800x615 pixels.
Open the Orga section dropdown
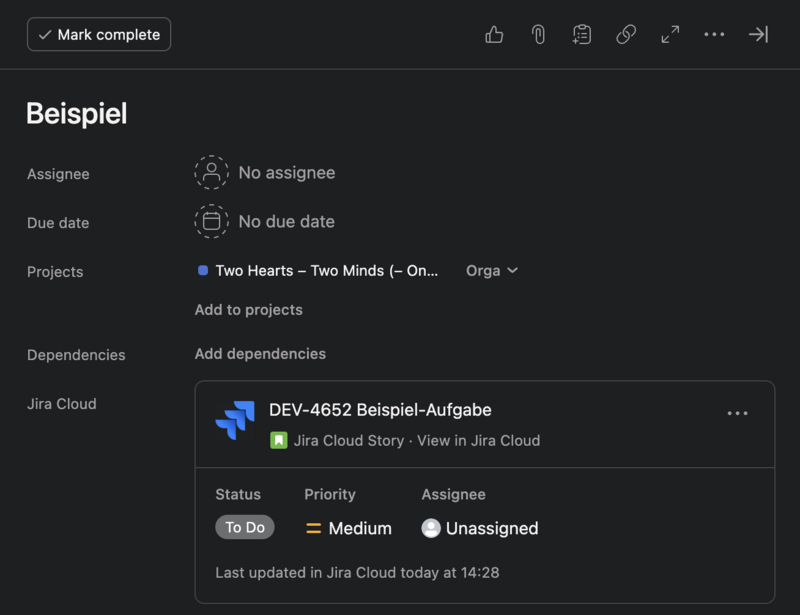tap(492, 270)
